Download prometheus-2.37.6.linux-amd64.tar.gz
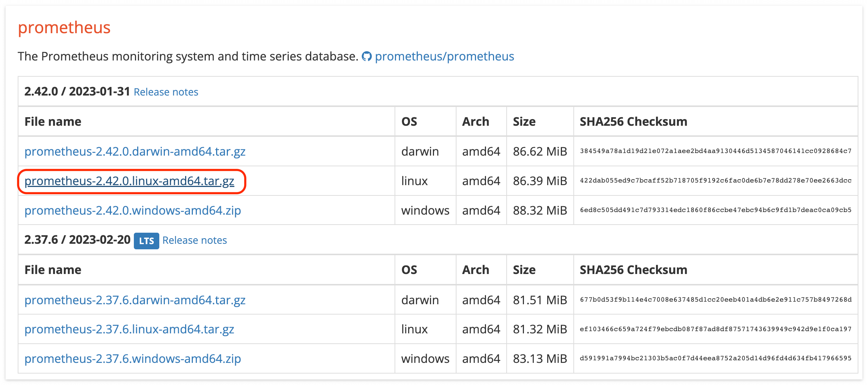 (129, 329)
